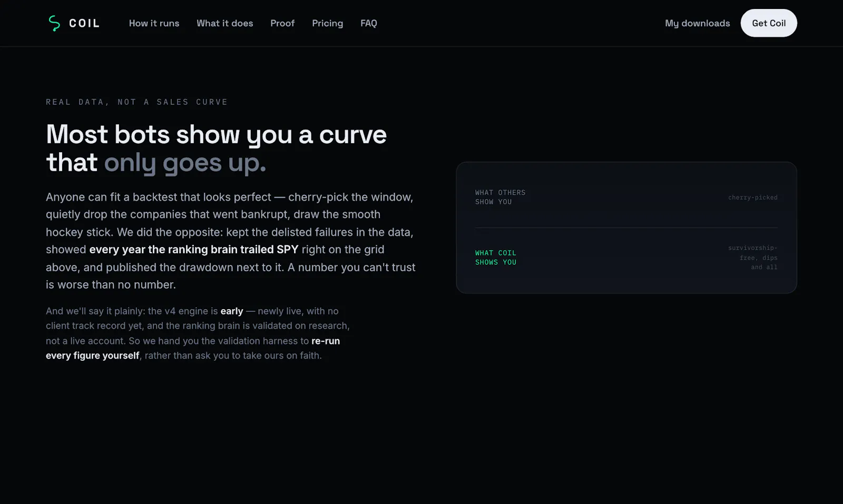Click the COIL brand wordmark
843x504 pixels.
point(84,23)
